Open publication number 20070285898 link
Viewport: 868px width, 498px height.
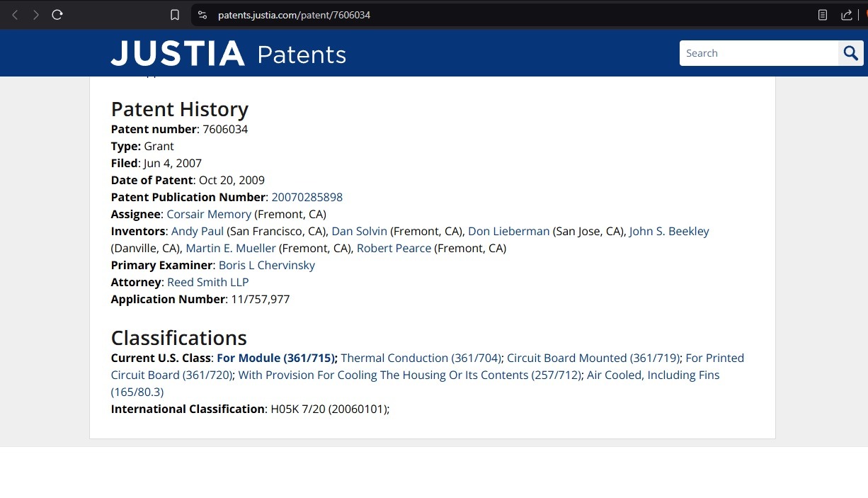coord(307,197)
